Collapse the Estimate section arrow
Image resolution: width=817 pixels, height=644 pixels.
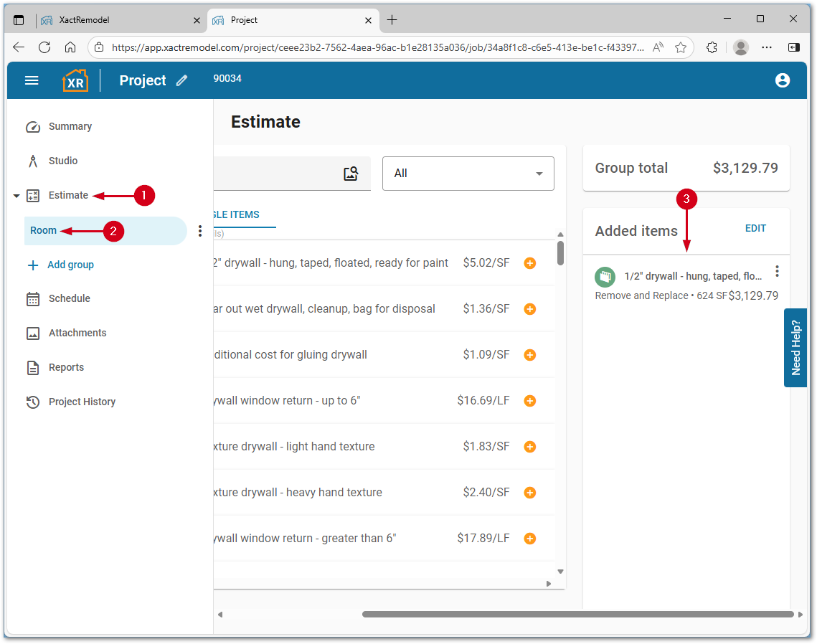coord(16,196)
